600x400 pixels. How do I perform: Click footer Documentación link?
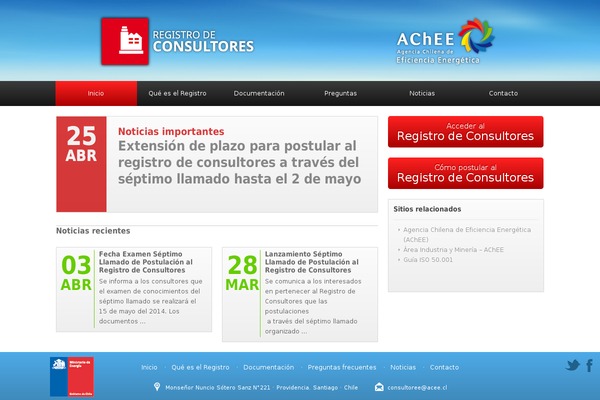pyautogui.click(x=269, y=367)
